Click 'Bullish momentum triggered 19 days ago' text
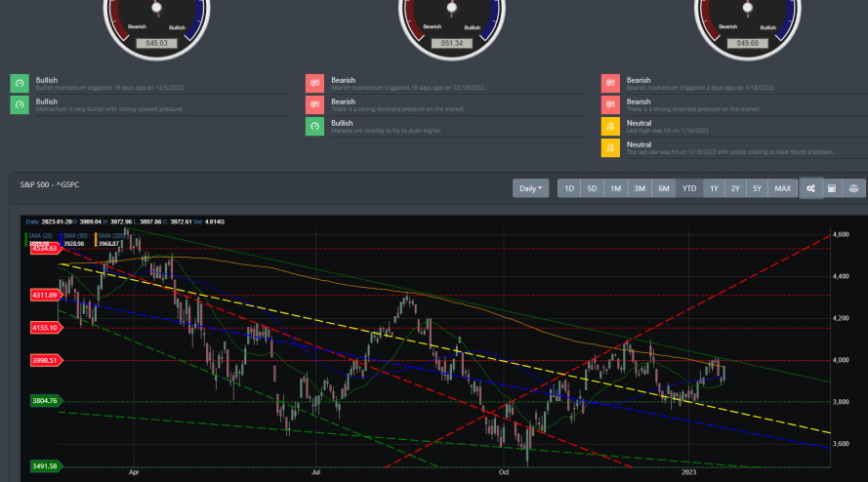This screenshot has width=868, height=482. (x=110, y=88)
